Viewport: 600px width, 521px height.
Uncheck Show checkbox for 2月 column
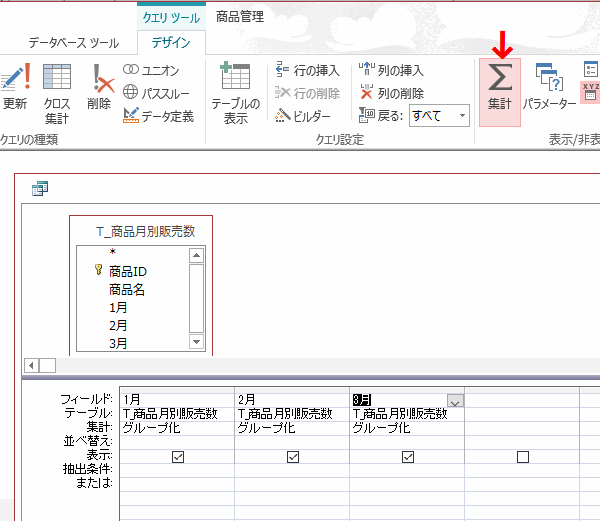click(x=293, y=457)
